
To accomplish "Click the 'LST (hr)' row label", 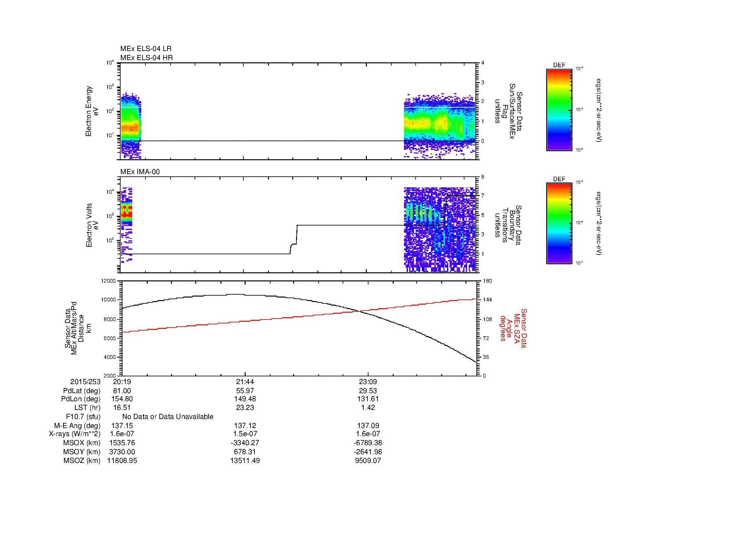I will pyautogui.click(x=87, y=408).
